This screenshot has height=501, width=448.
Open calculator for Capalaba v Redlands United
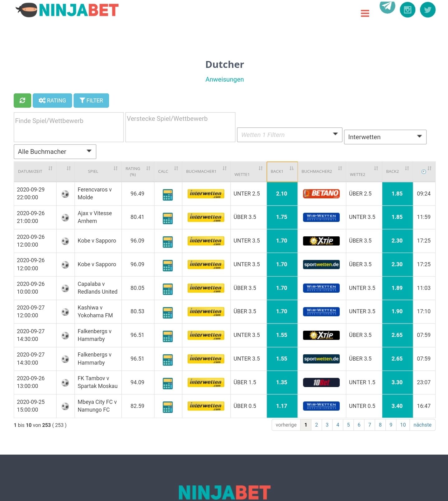(x=168, y=289)
